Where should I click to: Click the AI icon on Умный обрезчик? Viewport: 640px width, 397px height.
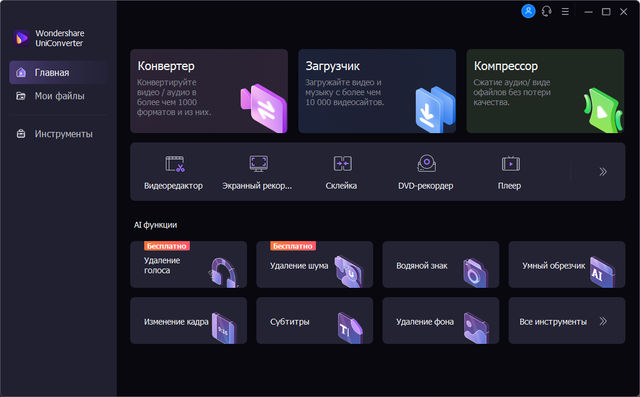pyautogui.click(x=602, y=272)
